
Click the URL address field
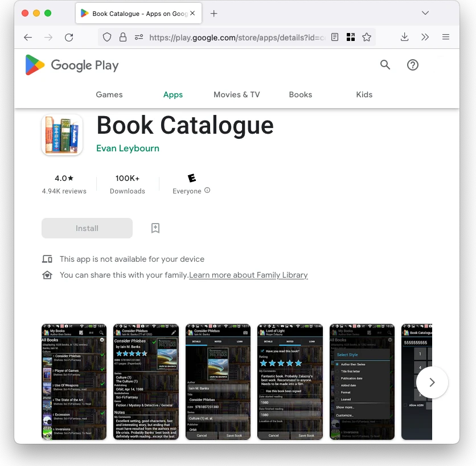237,38
